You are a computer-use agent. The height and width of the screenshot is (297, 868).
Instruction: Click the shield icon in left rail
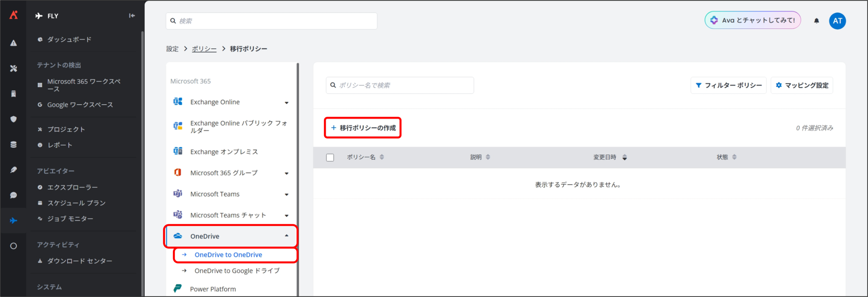14,119
